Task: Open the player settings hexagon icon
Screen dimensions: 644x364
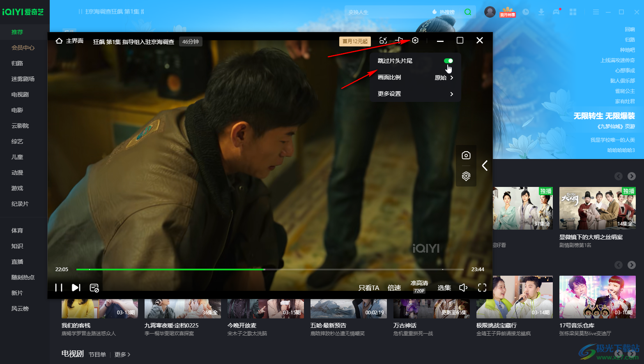Action: [x=415, y=40]
